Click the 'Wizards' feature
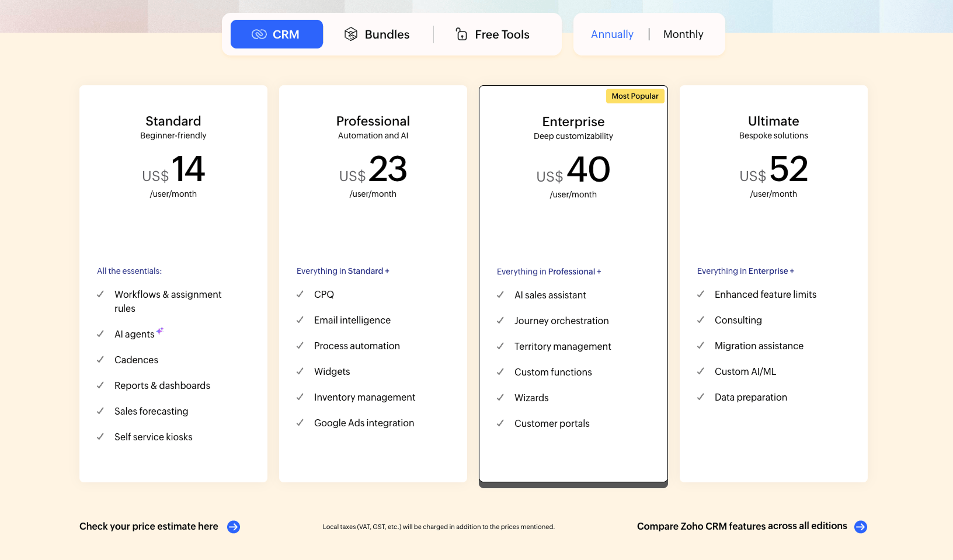Viewport: 953px width, 560px height. [x=531, y=398]
